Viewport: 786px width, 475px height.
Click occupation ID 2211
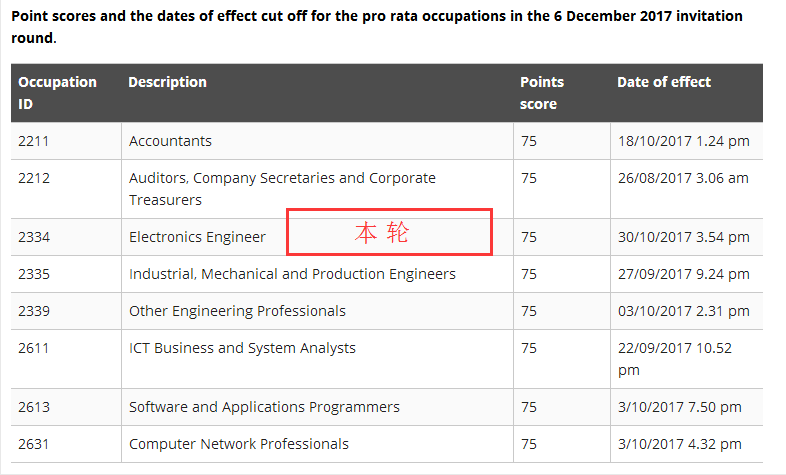click(33, 141)
